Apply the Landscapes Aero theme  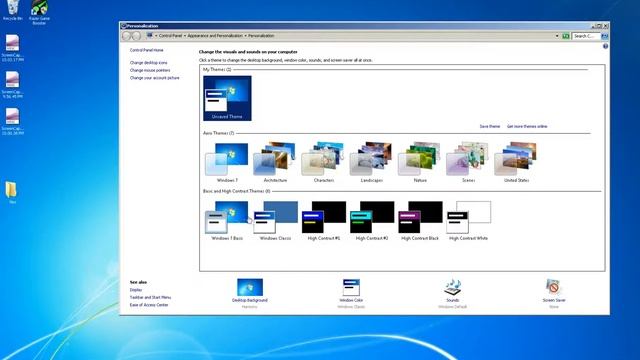point(372,162)
